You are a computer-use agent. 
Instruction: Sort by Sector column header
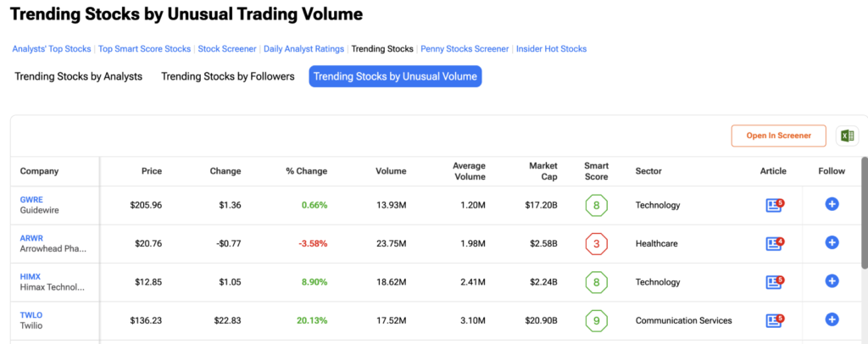point(648,171)
